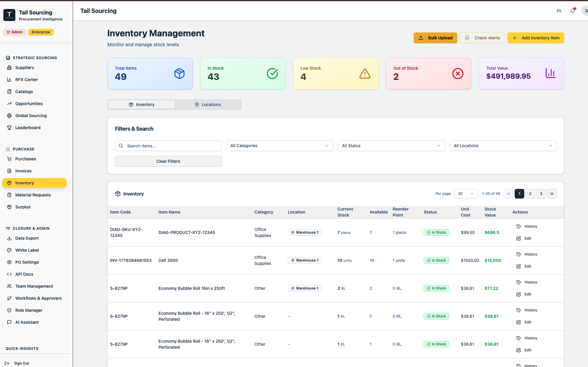This screenshot has height=367, width=588.
Task: Click the Enterprise badge
Action: (41, 32)
